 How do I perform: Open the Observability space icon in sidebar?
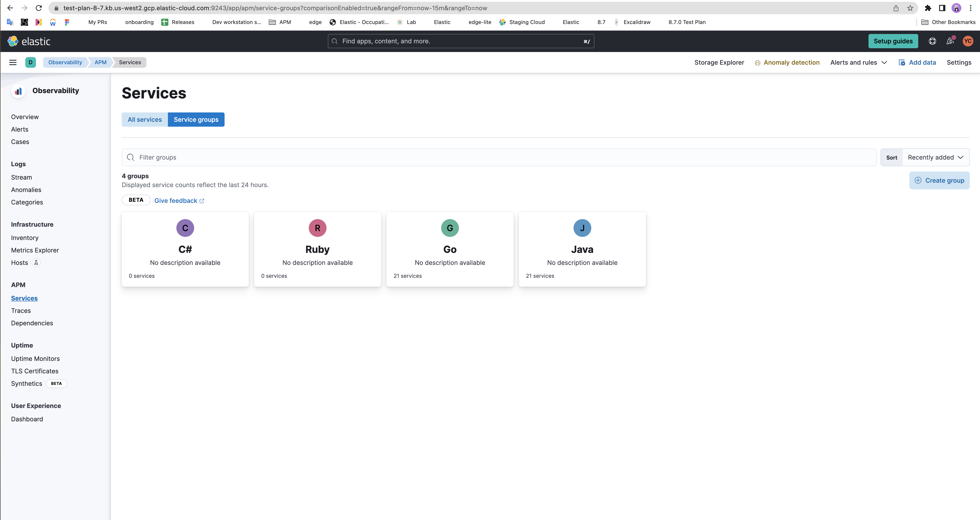18,91
